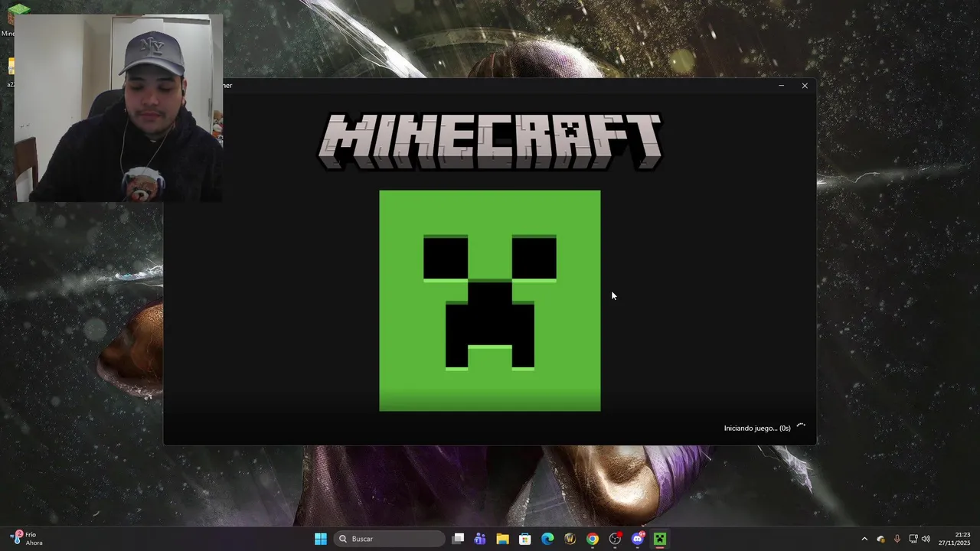Open File Explorer from taskbar

(x=502, y=539)
